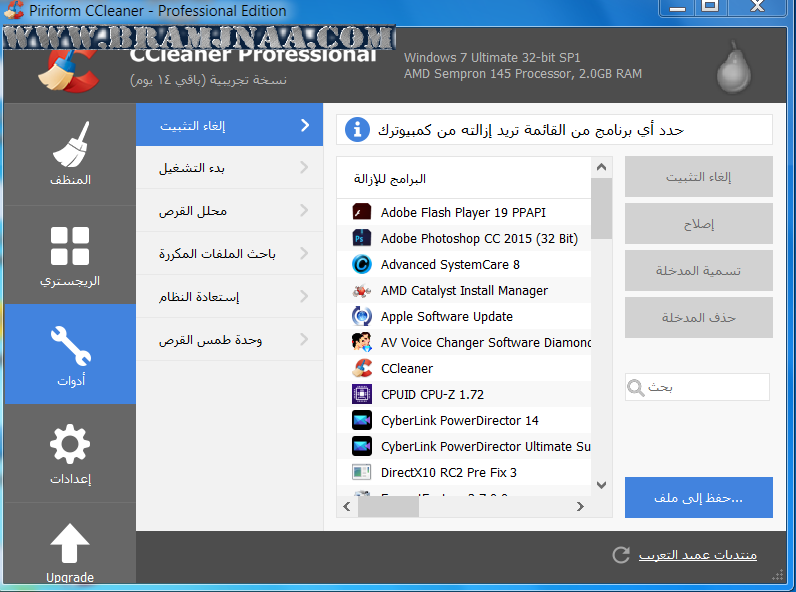This screenshot has width=796, height=592.
Task: Open the Duplicate Finder tab (باحث الملفات المكررة)
Action: 229,253
